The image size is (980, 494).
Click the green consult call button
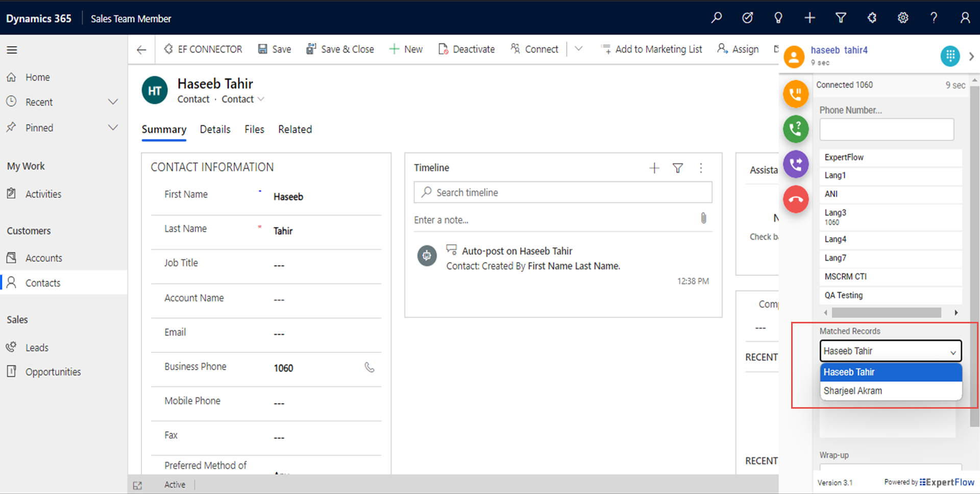click(x=795, y=129)
